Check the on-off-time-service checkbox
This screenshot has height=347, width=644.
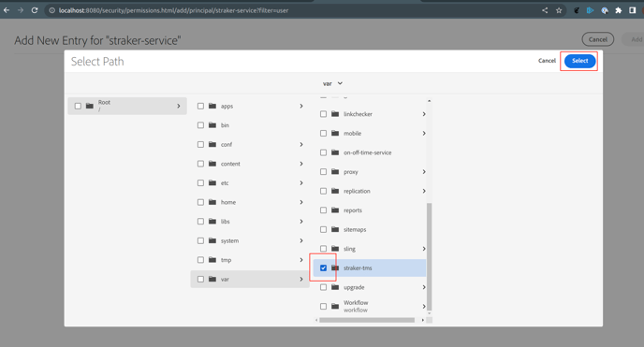pos(323,152)
